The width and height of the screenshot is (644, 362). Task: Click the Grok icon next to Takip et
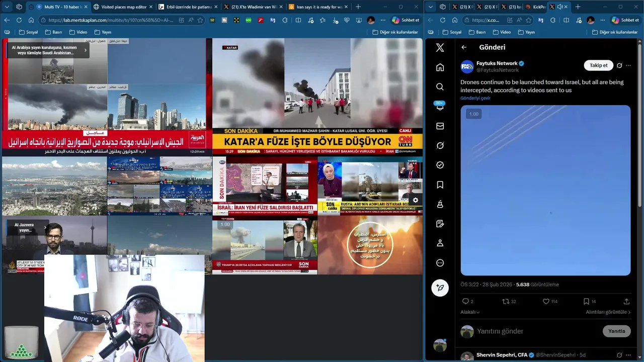(619, 65)
